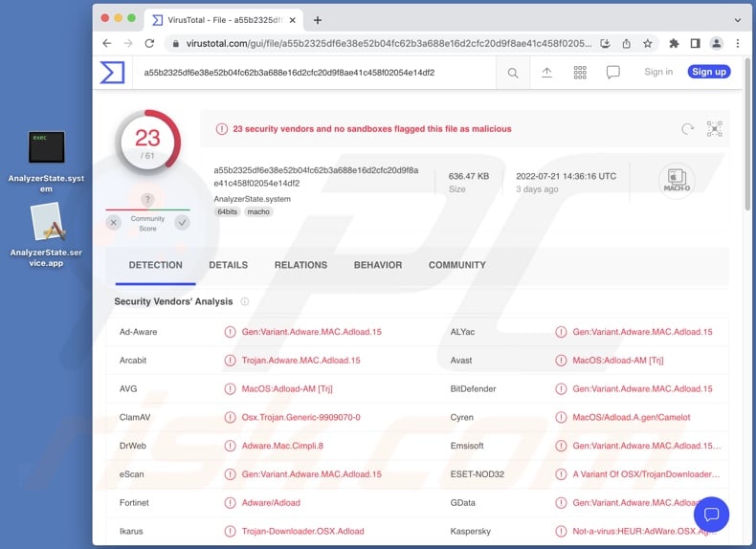This screenshot has width=756, height=549.
Task: Close the VirusTotal browser tab
Action: coord(292,20)
